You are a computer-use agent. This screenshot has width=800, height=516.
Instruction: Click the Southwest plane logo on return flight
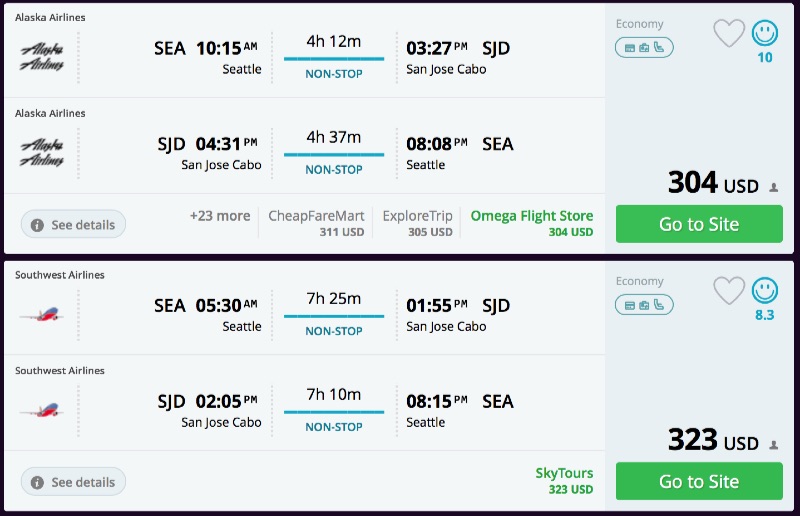(x=41, y=410)
